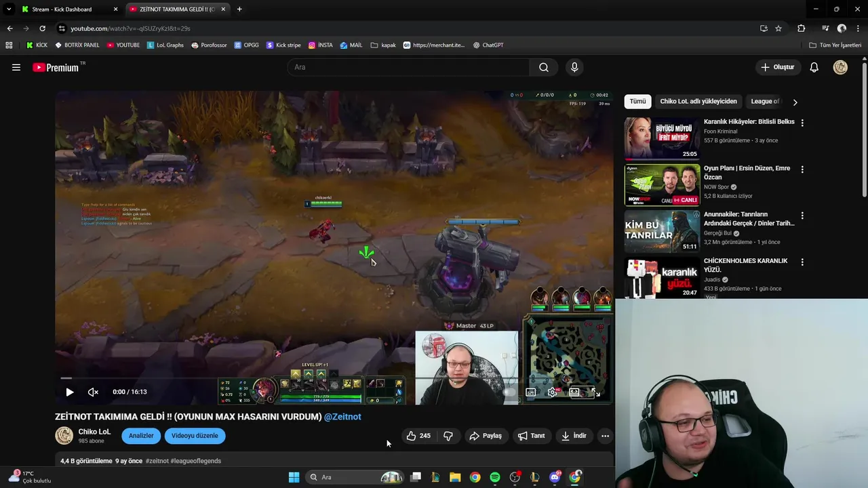The height and width of the screenshot is (488, 868).
Task: Open media control music icon
Action: tap(825, 28)
